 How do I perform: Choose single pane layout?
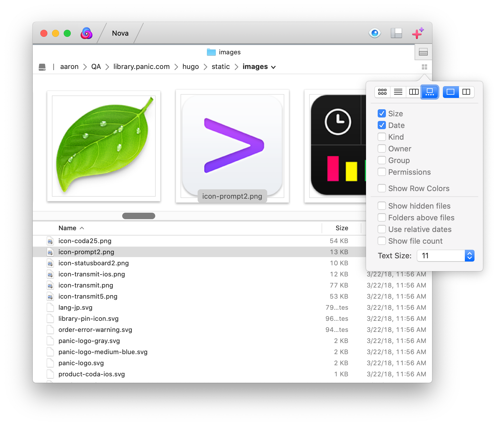pyautogui.click(x=451, y=92)
